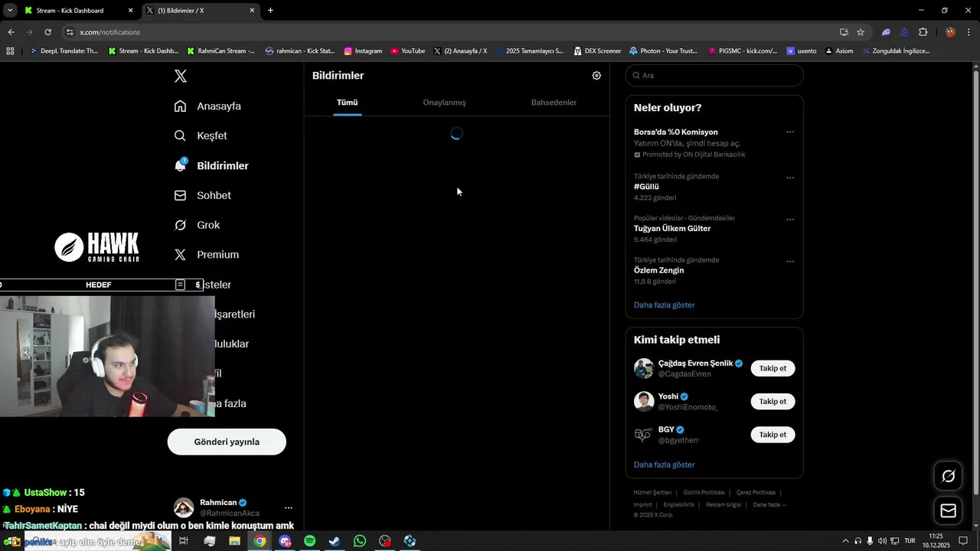Open Borsa'da %0 Komisyon promoted item
This screenshot has height=551, width=980.
[x=675, y=132]
